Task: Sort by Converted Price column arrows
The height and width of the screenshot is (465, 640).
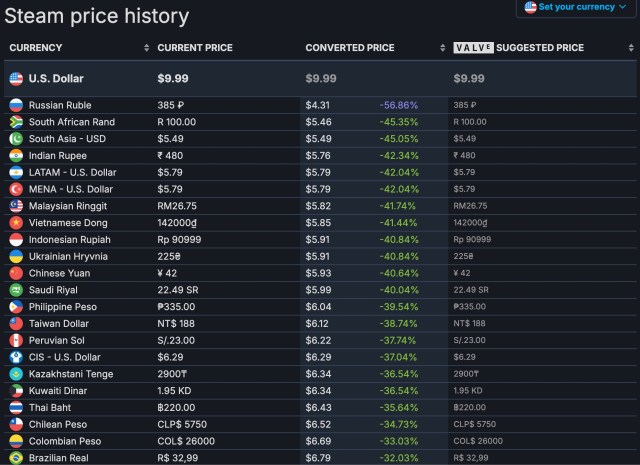Action: [442, 48]
